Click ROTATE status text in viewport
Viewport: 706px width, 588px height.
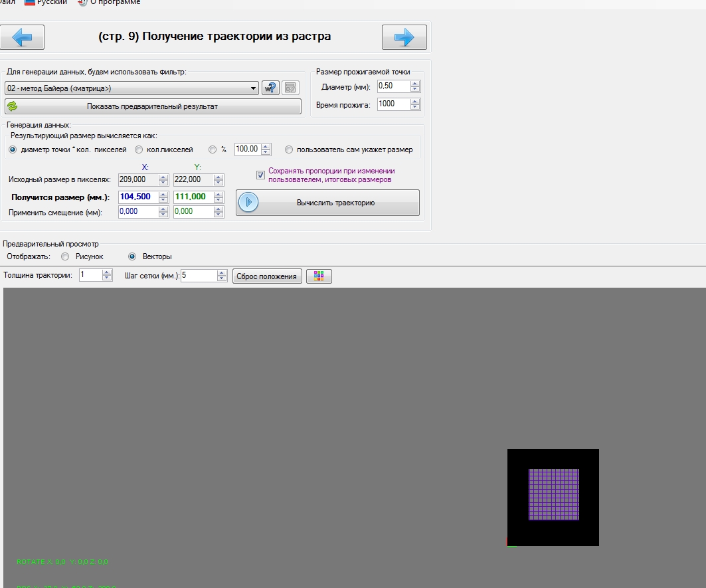click(x=62, y=562)
